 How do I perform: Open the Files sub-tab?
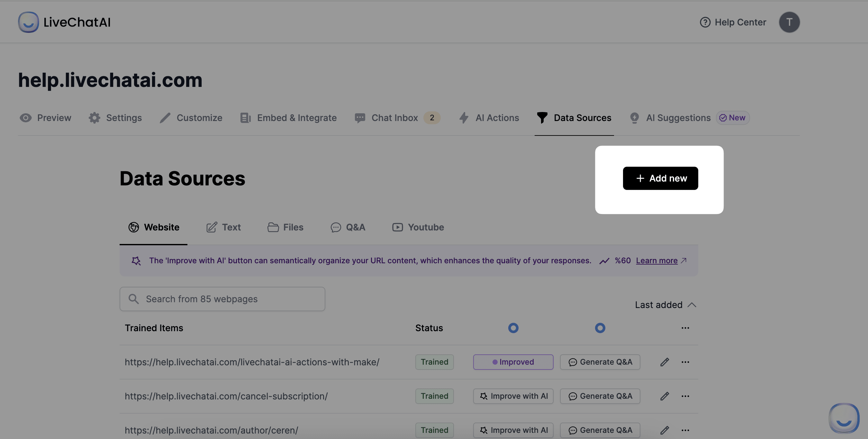pos(285,227)
